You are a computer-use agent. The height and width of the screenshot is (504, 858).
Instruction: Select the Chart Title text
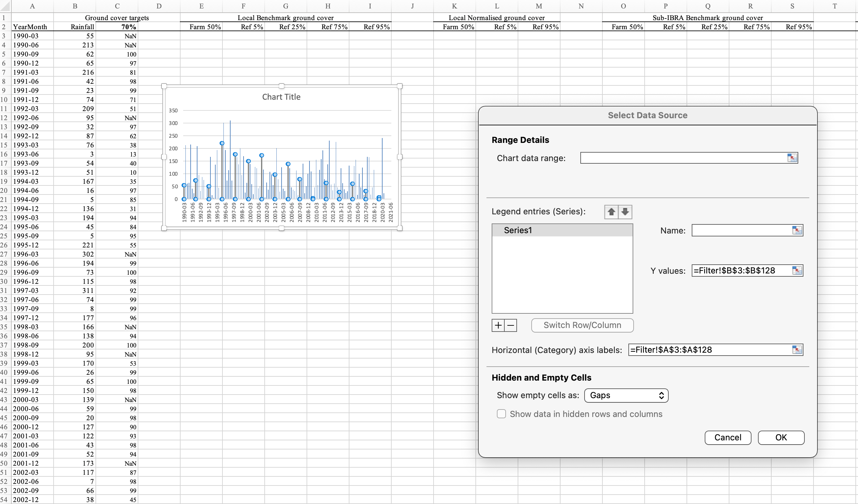[281, 97]
